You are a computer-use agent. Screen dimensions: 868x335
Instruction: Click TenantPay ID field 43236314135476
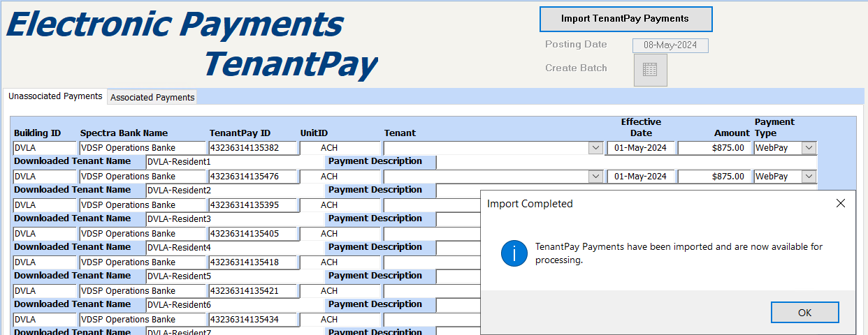253,177
